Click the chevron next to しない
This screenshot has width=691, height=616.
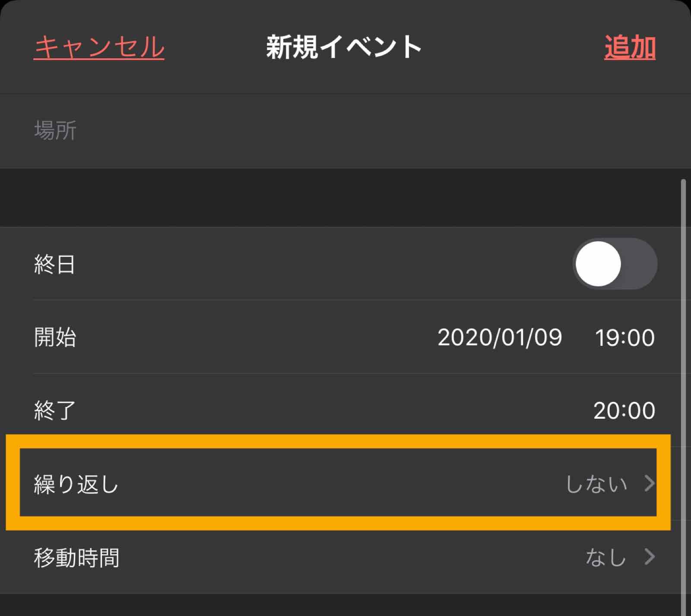[650, 483]
